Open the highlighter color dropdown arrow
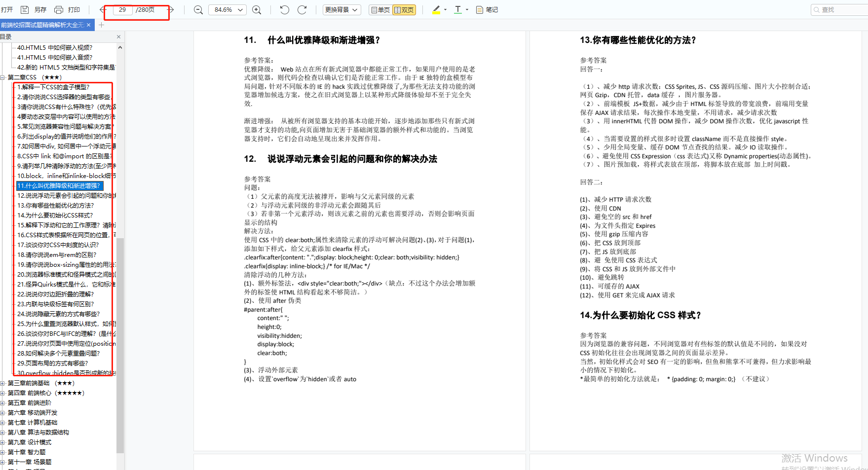Viewport: 868px width, 470px height. coord(445,10)
